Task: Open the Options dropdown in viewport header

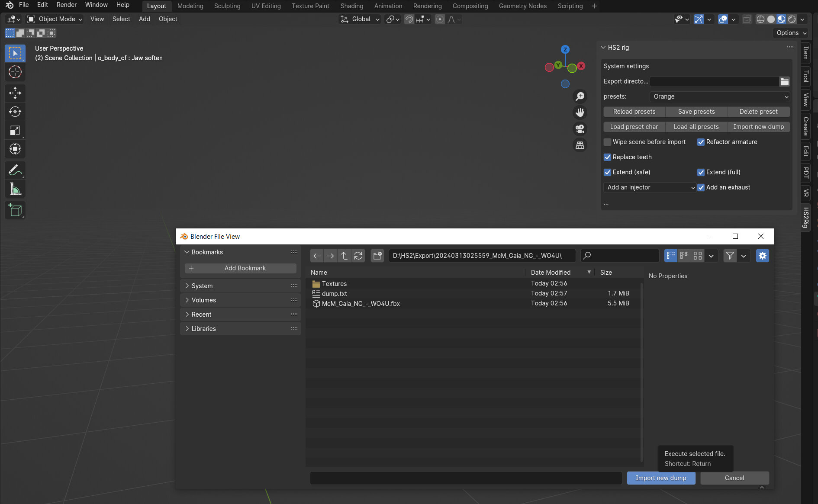Action: click(x=791, y=33)
